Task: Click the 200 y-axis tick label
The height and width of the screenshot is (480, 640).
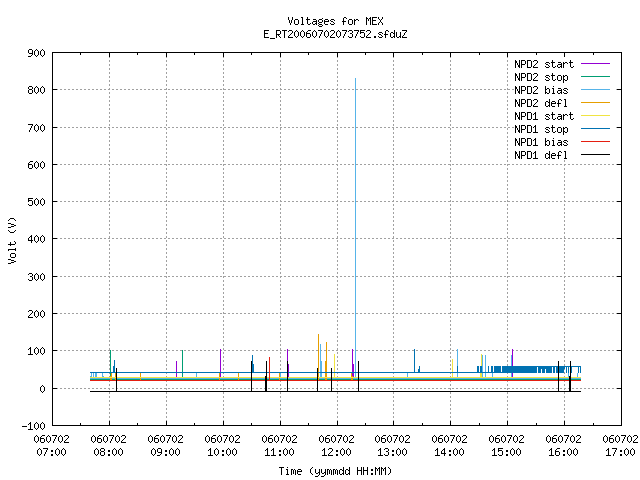Action: coord(36,314)
